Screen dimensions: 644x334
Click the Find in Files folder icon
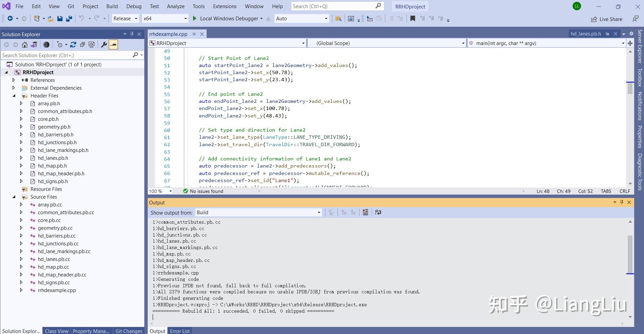(x=338, y=19)
